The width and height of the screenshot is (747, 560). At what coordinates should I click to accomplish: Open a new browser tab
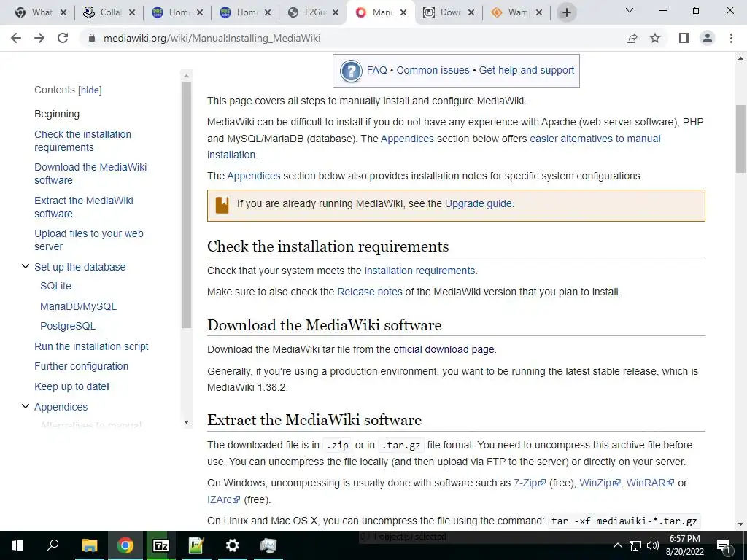pyautogui.click(x=566, y=12)
